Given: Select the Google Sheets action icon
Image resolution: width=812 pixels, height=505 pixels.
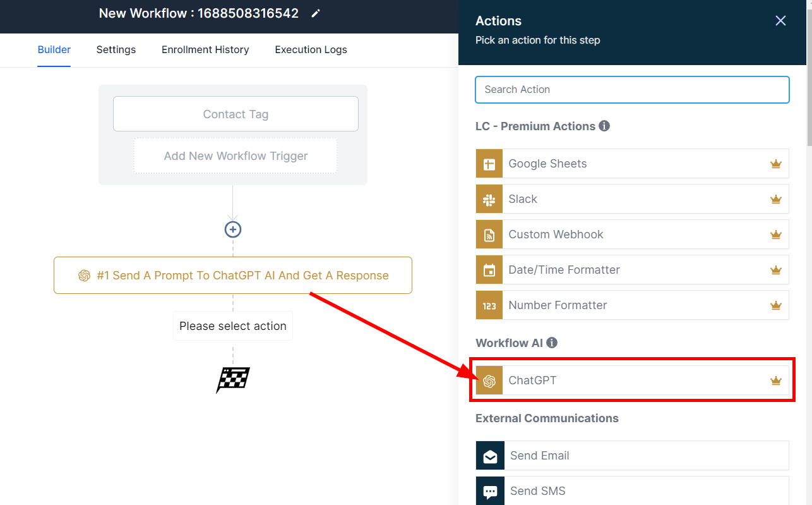Looking at the screenshot, I should click(x=489, y=164).
